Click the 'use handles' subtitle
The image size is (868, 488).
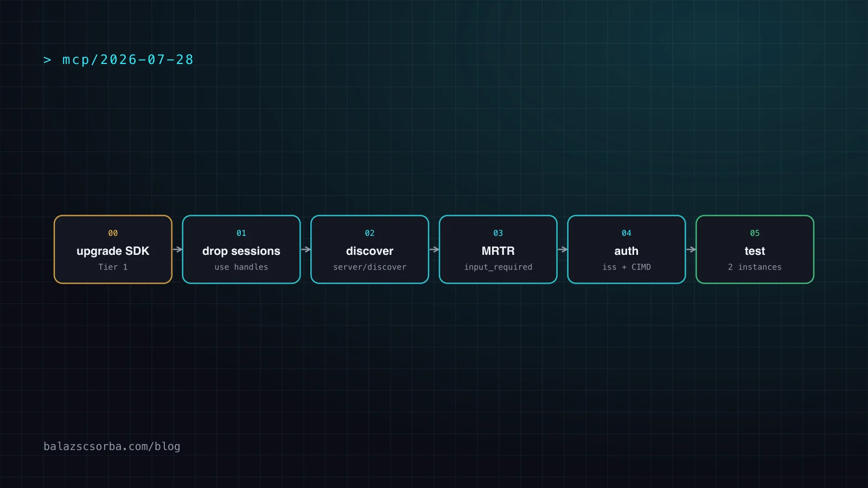[241, 267]
